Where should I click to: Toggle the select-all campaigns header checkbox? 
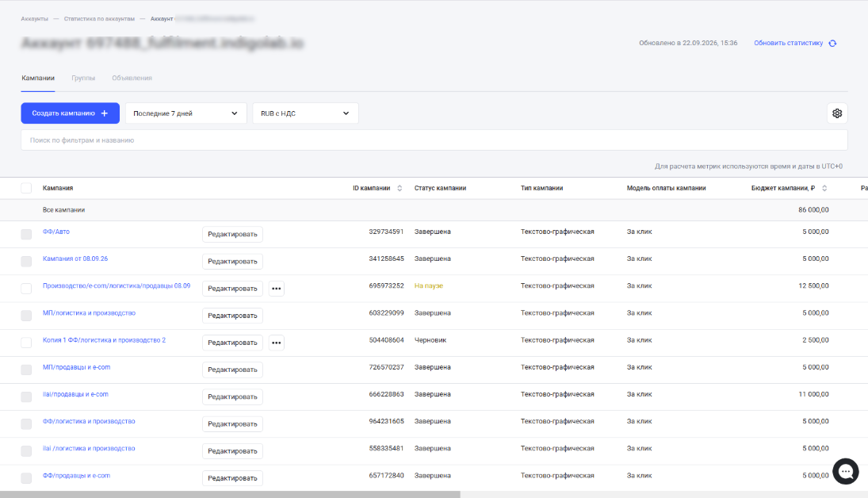click(26, 189)
